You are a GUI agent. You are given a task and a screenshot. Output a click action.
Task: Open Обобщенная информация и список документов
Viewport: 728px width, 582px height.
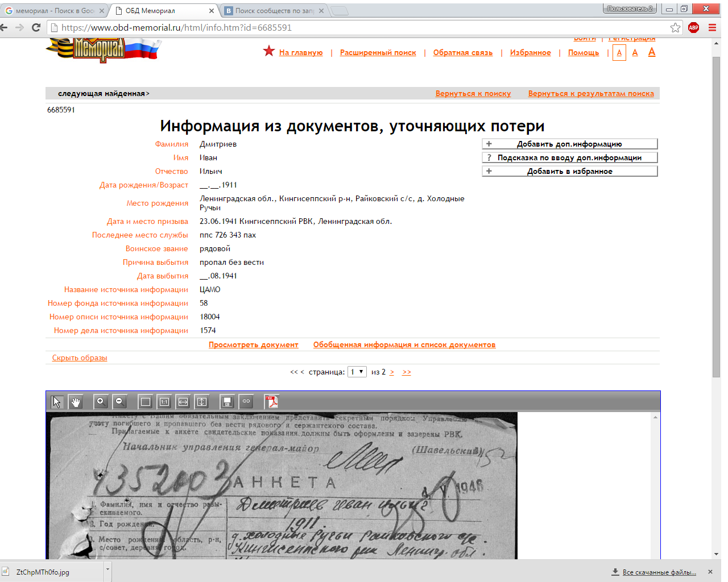click(x=404, y=345)
